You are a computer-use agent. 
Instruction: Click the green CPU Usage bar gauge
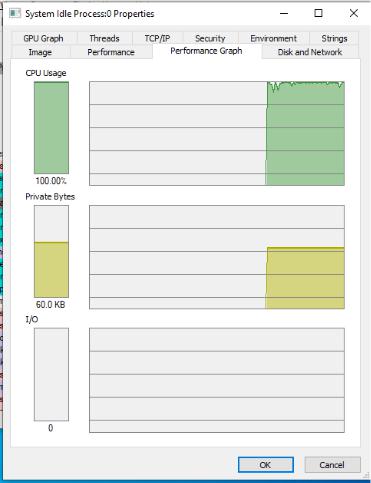click(x=51, y=128)
